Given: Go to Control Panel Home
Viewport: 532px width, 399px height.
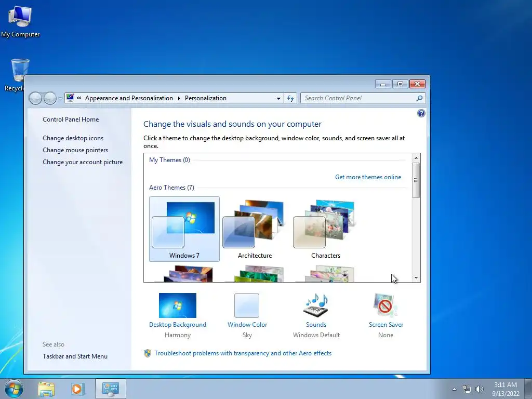Looking at the screenshot, I should (71, 119).
